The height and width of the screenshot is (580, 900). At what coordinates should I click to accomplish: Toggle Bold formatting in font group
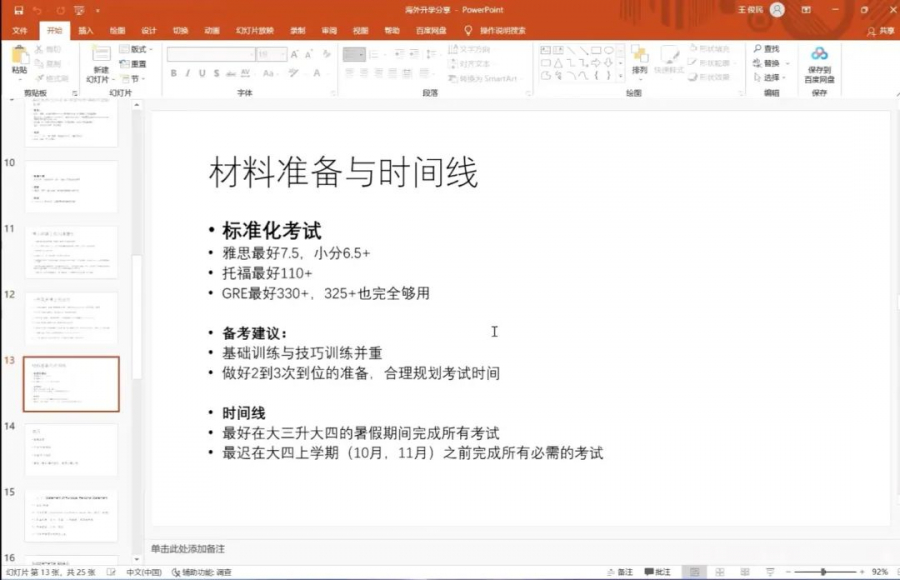173,73
